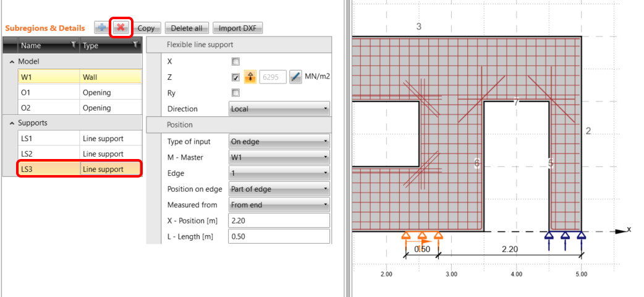This screenshot has width=644, height=297.
Task: Click the pencil edit stiffness icon
Action: click(295, 77)
